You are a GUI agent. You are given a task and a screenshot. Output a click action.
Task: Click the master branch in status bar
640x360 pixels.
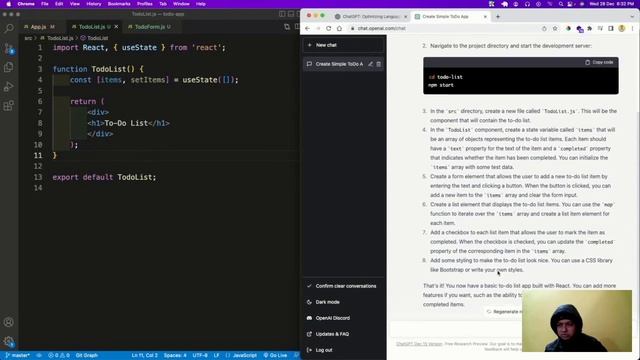pos(18,356)
